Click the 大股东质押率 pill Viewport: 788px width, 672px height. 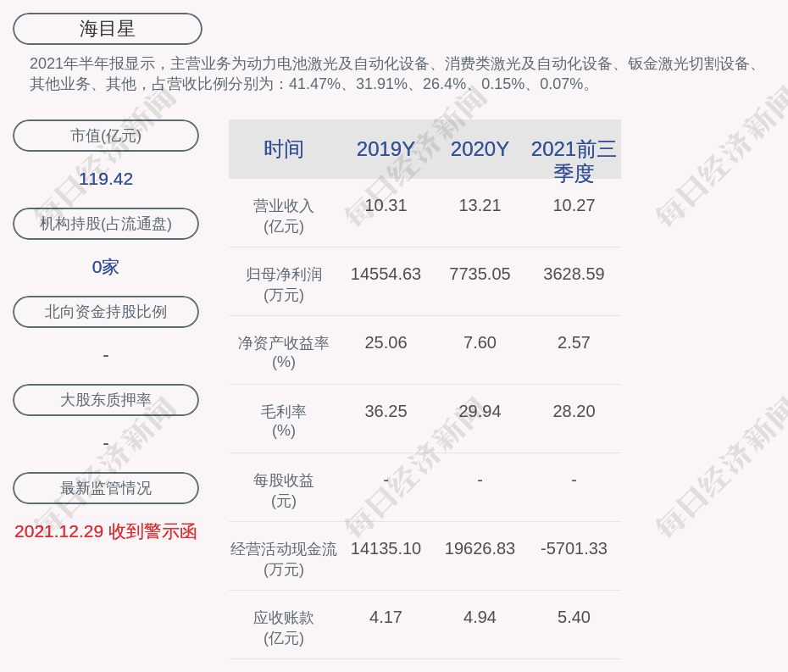click(106, 400)
